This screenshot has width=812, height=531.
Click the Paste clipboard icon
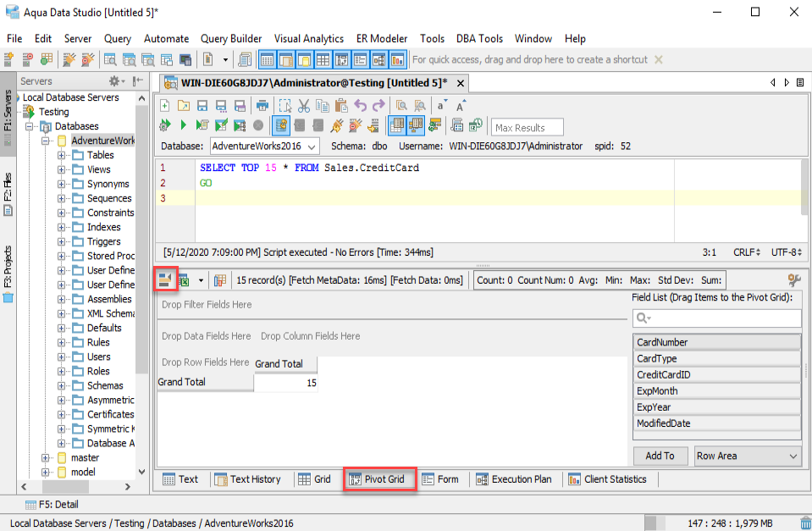[x=340, y=106]
